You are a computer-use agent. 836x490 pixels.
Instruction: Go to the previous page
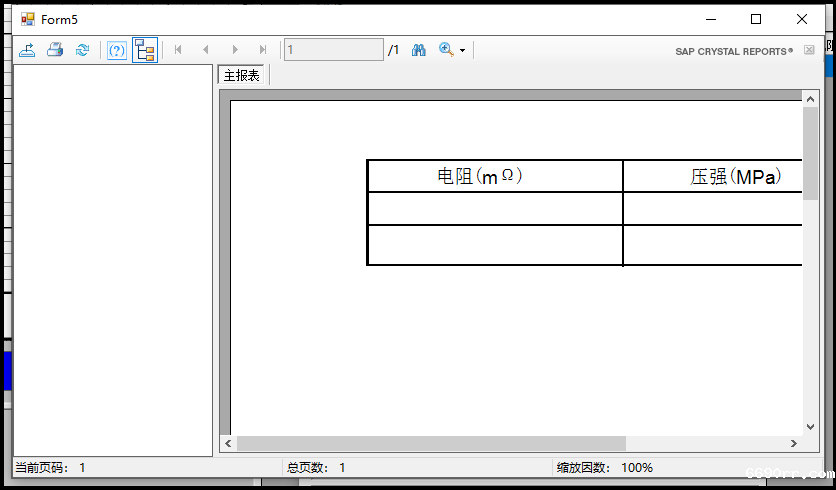tap(206, 50)
